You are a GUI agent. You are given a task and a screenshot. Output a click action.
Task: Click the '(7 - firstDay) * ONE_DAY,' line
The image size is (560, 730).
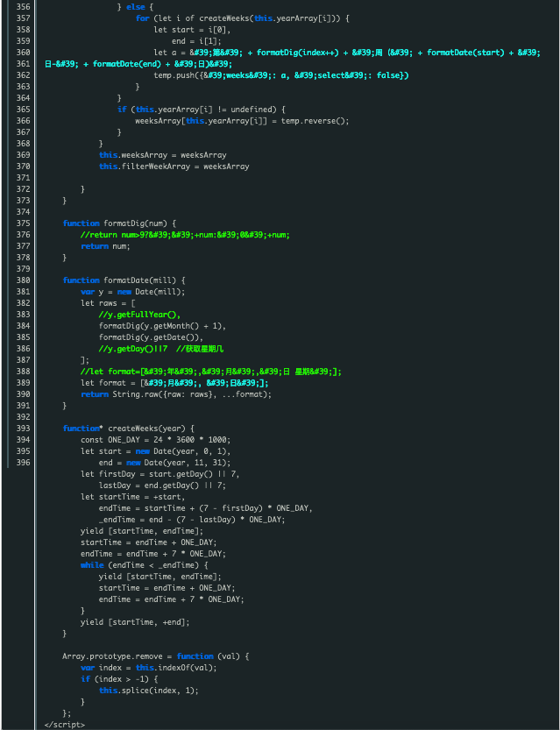click(x=206, y=508)
